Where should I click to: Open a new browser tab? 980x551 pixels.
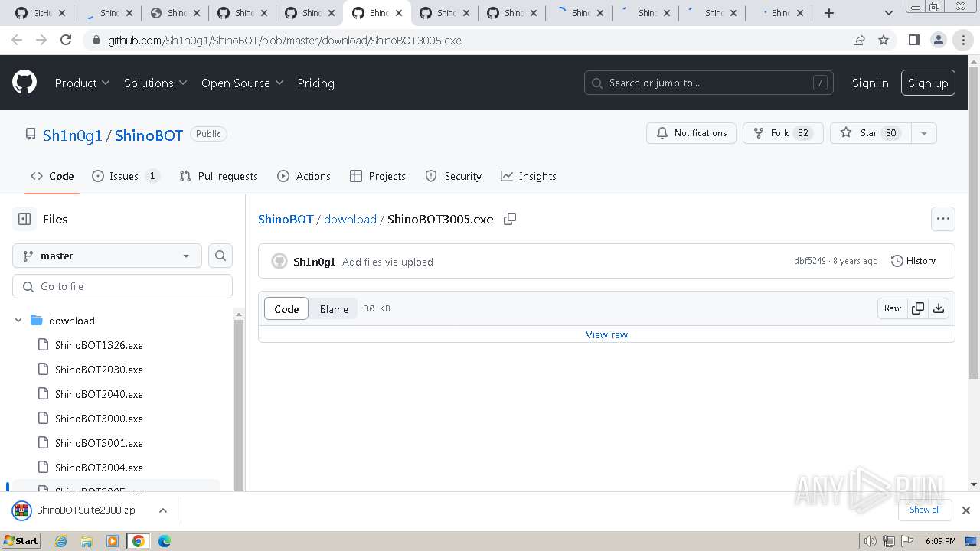829,13
